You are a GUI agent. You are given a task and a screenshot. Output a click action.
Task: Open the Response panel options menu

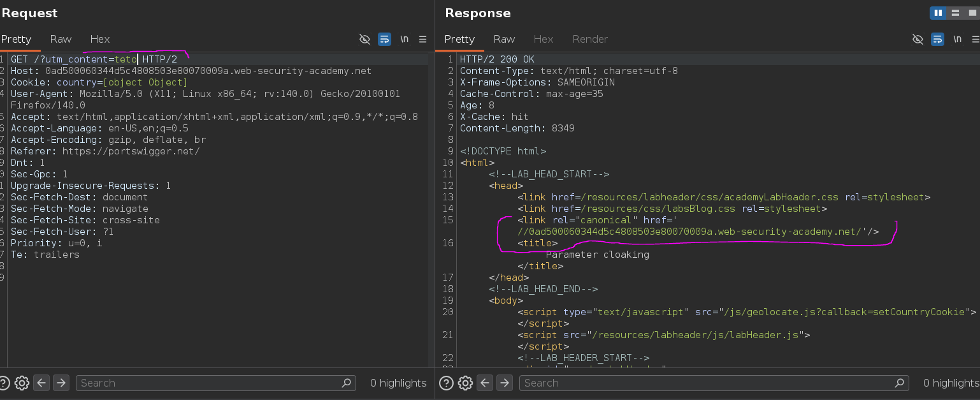(975, 39)
